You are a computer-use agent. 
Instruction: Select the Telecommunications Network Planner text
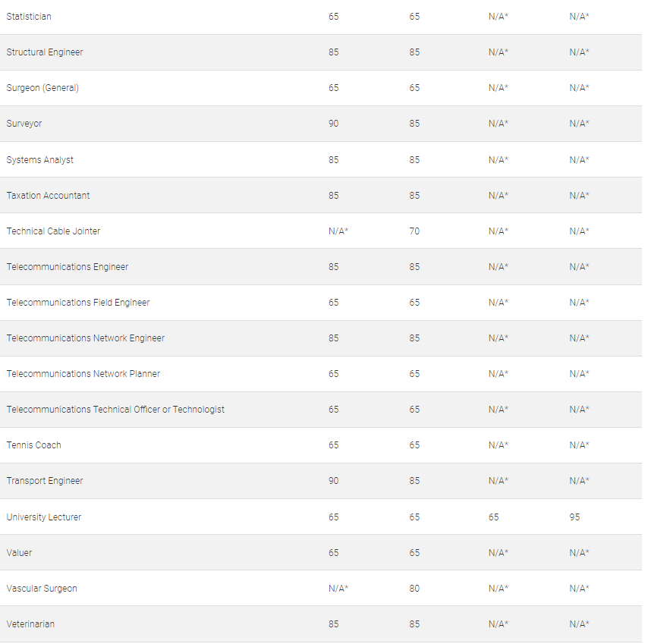pyautogui.click(x=83, y=374)
